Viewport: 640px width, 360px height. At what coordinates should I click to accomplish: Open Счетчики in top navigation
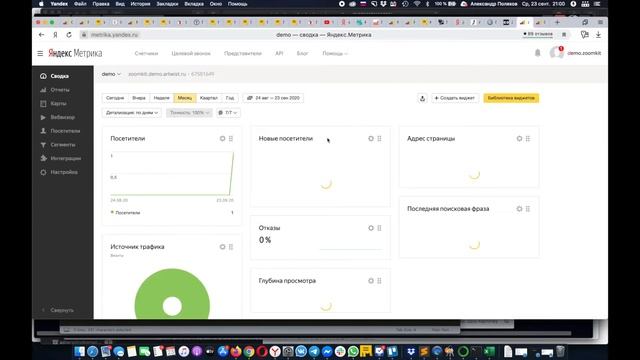pos(147,53)
